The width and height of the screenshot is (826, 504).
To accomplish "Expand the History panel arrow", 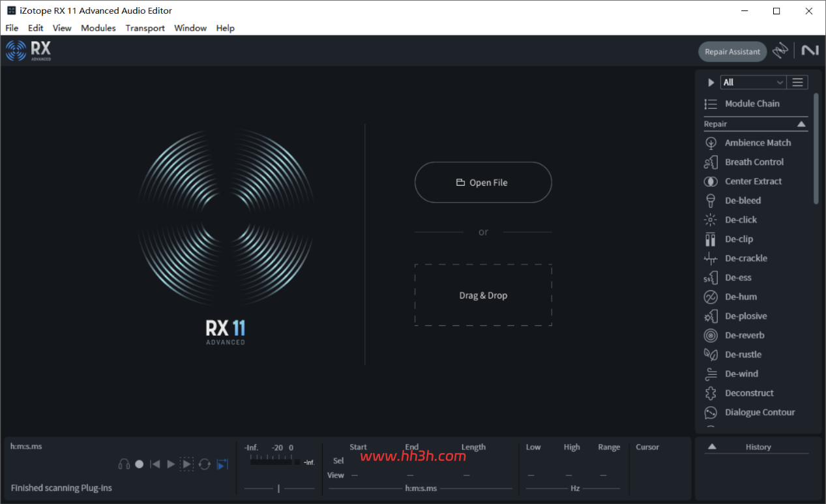I will [712, 447].
